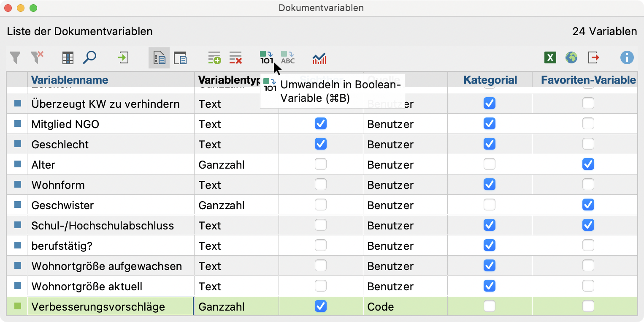644x322 pixels.
Task: Select the variable list view icon
Action: 159,58
